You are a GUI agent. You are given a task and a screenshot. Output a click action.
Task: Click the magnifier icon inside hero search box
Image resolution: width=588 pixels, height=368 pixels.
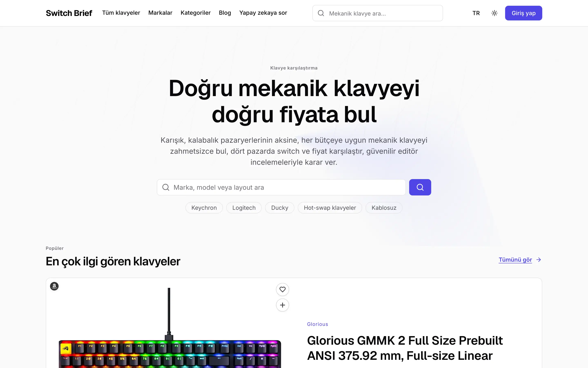tap(166, 187)
